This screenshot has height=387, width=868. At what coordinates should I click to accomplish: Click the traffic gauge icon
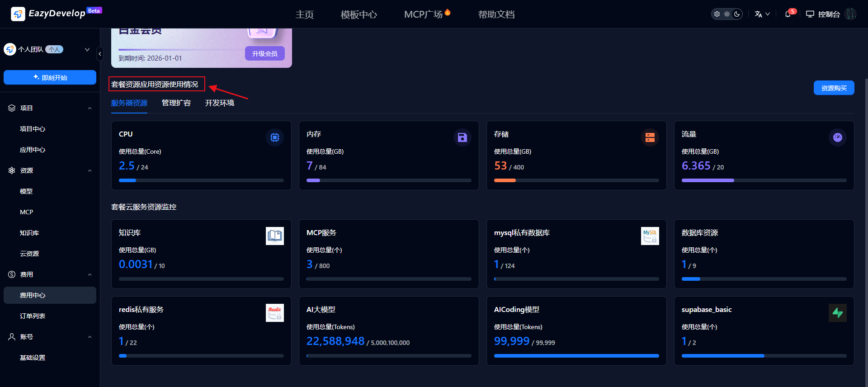[837, 137]
